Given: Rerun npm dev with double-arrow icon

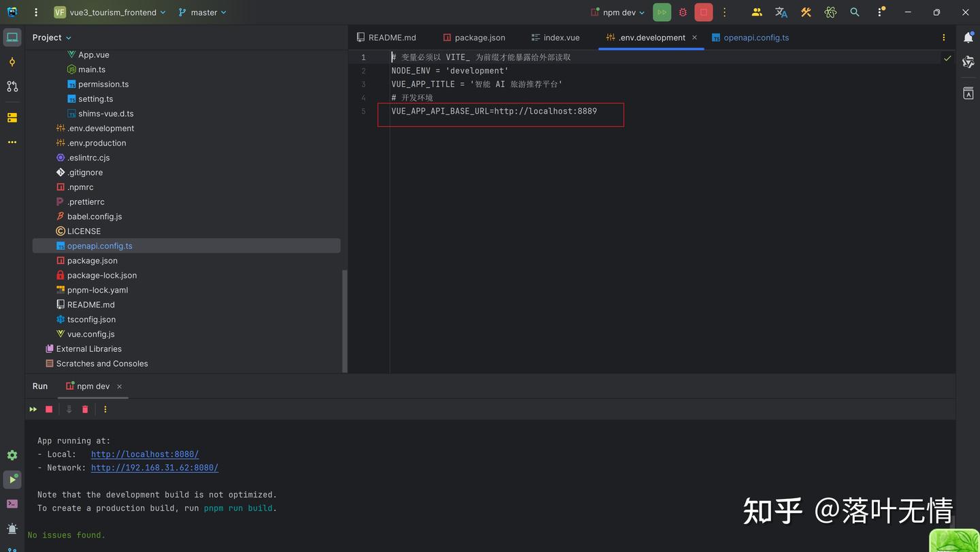Looking at the screenshot, I should point(33,409).
